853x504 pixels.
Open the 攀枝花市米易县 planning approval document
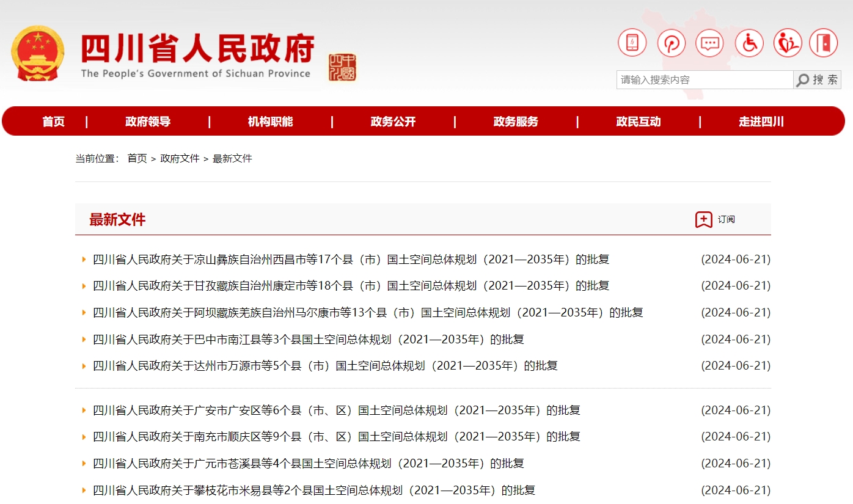pyautogui.click(x=313, y=490)
